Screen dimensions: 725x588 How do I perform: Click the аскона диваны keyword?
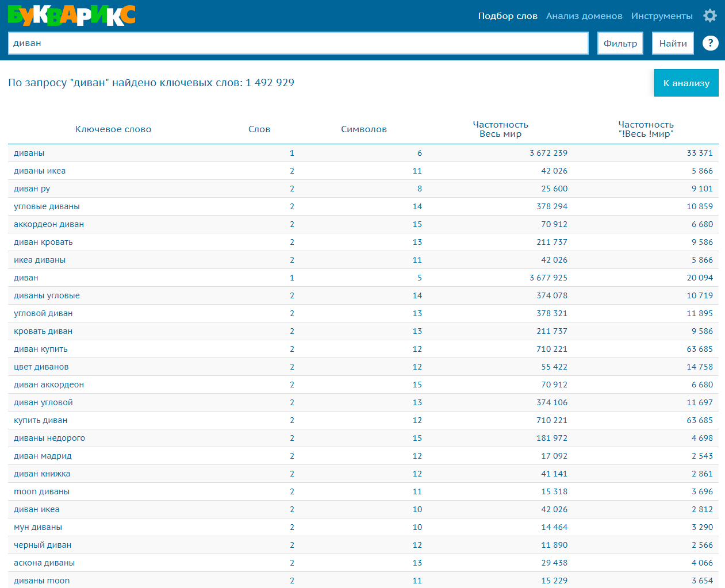pyautogui.click(x=44, y=563)
